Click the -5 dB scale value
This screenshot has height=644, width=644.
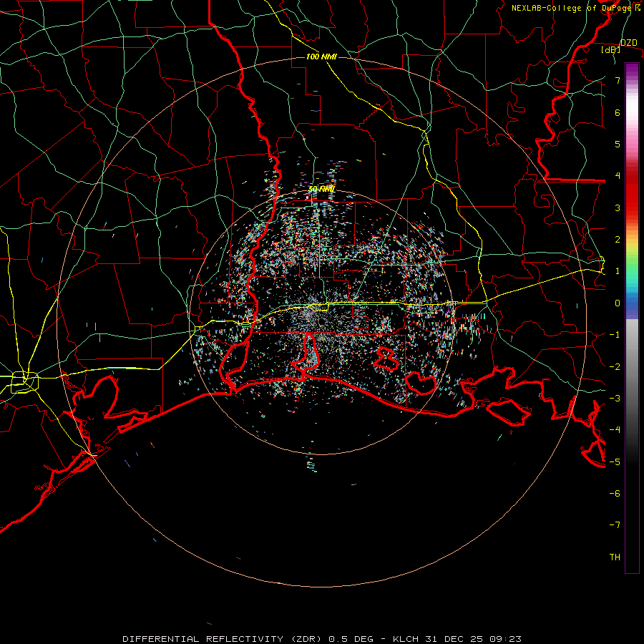point(615,462)
